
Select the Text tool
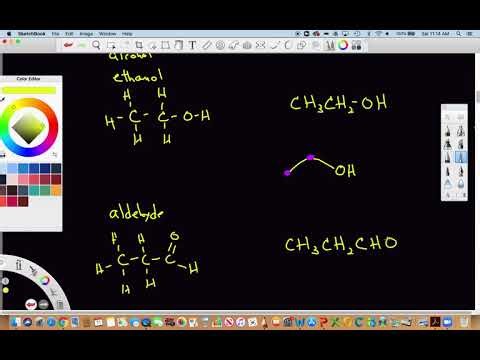tap(192, 45)
